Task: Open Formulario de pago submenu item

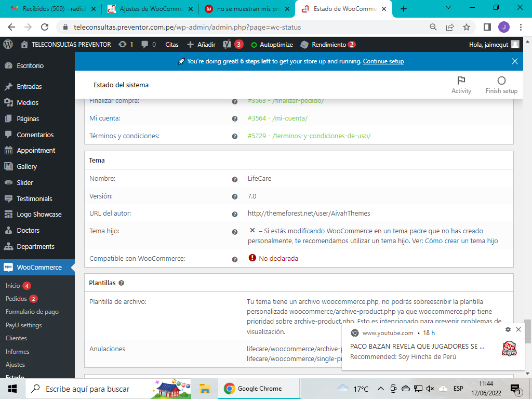Action: 32,312
